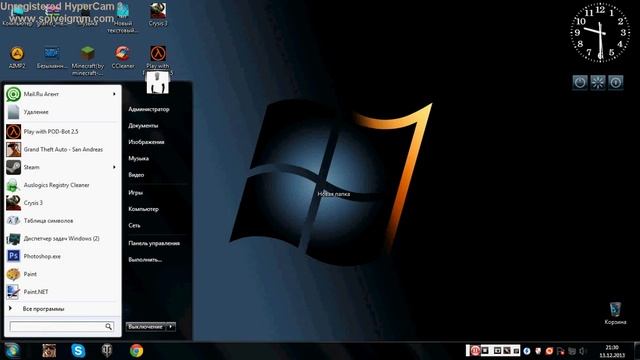The image size is (640, 360).
Task: Open Панель управления
Action: pos(154,243)
